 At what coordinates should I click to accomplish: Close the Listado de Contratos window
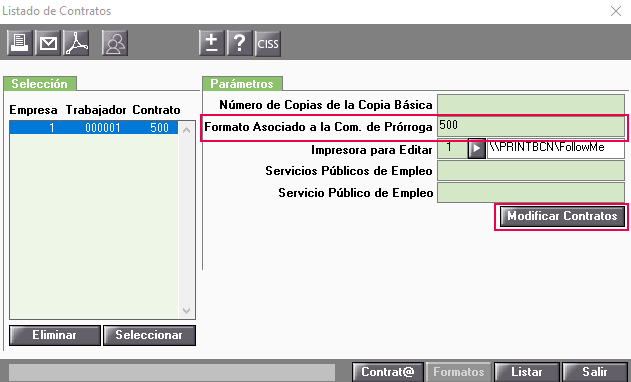[x=616, y=11]
